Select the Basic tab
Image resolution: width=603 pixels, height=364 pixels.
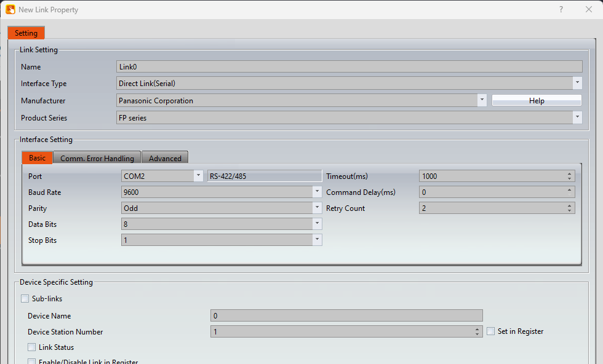tap(37, 158)
